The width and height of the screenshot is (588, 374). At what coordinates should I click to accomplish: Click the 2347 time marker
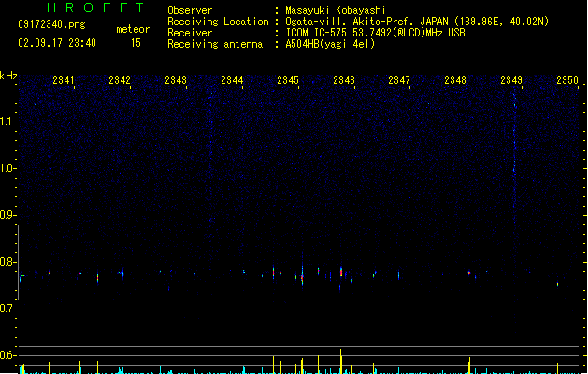click(399, 80)
